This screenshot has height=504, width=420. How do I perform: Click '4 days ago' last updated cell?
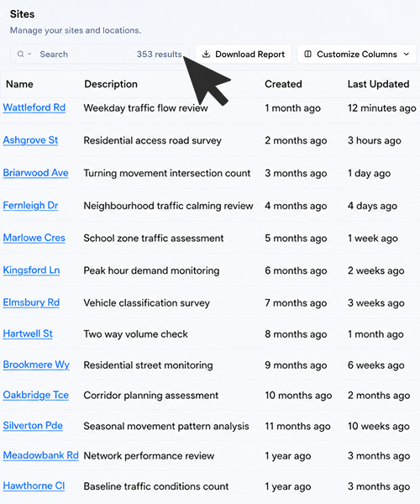[x=372, y=206]
